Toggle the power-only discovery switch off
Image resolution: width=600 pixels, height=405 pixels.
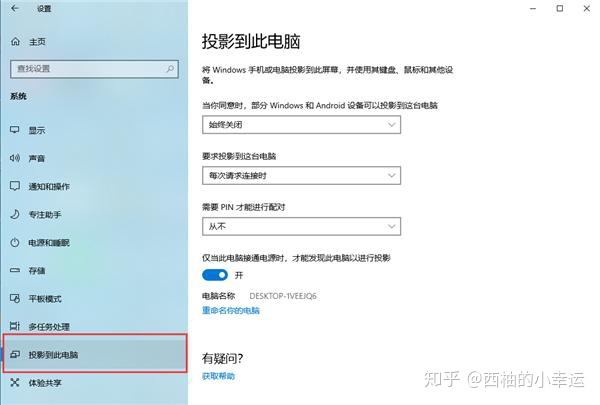coord(215,275)
